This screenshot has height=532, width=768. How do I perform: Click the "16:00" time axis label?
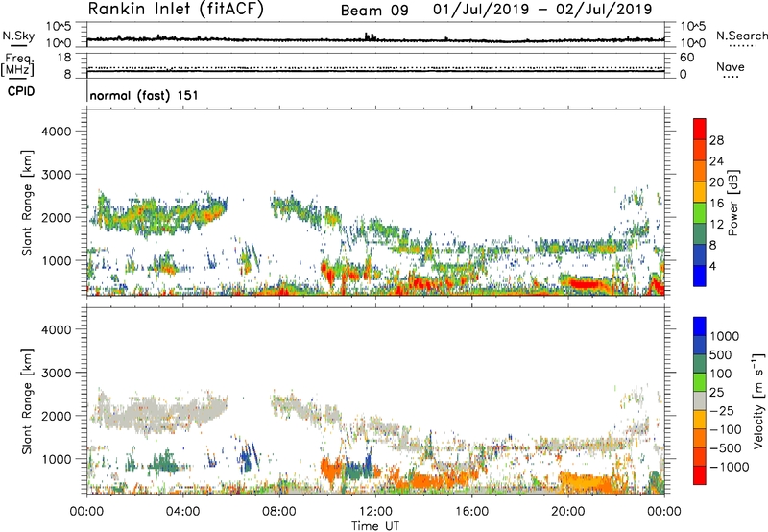(x=471, y=512)
